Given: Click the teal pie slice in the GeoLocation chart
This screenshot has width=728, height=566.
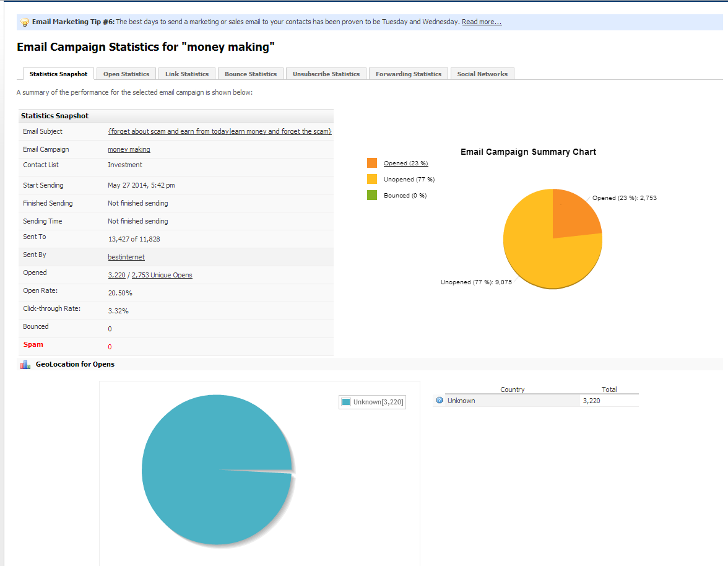Looking at the screenshot, I should click(x=204, y=471).
